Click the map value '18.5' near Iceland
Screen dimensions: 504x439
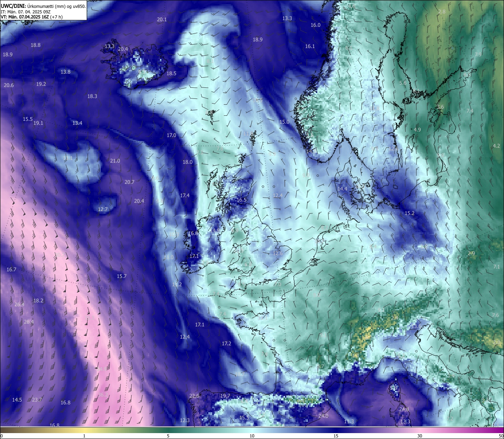coord(171,74)
